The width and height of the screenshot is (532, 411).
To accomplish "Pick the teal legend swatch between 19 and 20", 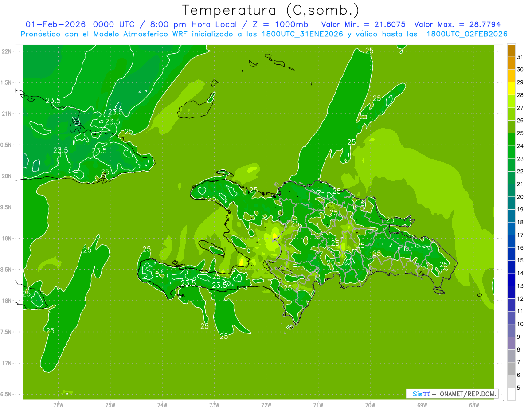I will 511,204.
